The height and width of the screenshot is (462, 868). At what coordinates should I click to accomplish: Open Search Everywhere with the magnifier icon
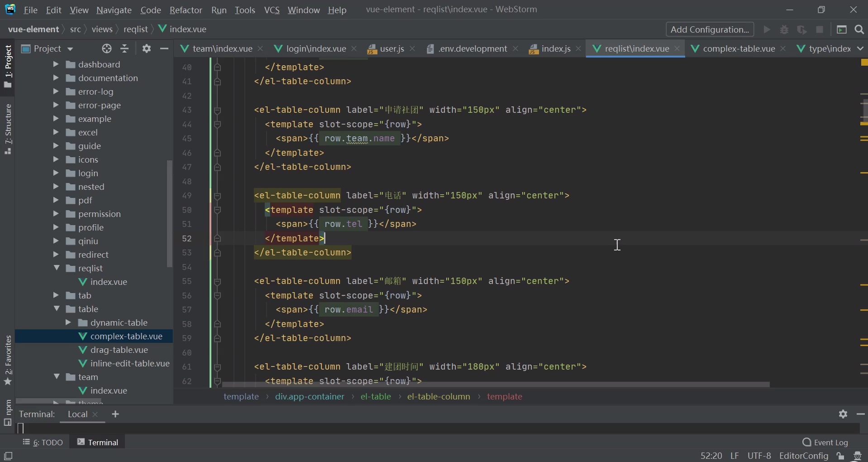coord(858,29)
